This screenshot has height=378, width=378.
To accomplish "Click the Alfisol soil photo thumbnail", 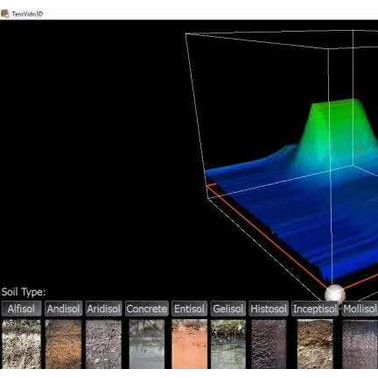I will click(21, 344).
